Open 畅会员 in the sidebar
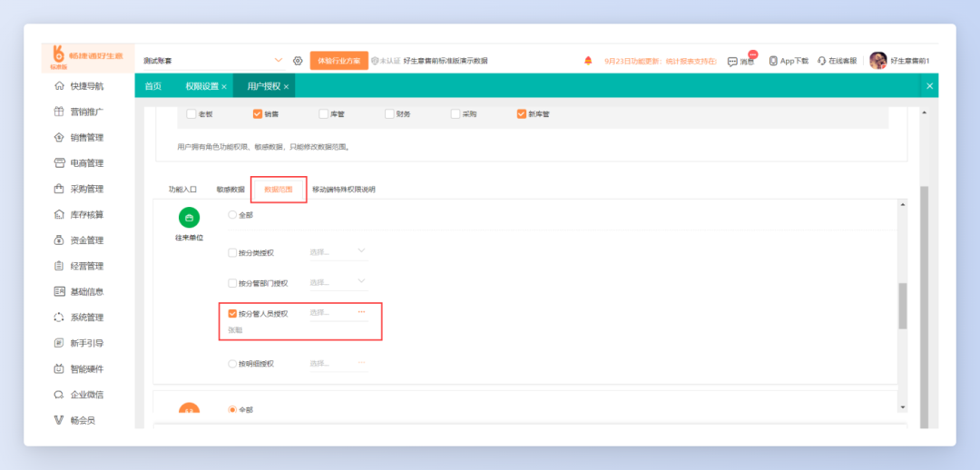The image size is (980, 470). [x=75, y=420]
